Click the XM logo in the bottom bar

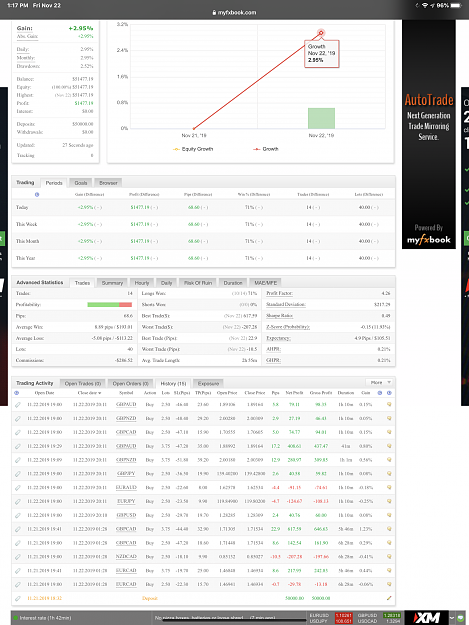[x=426, y=617]
